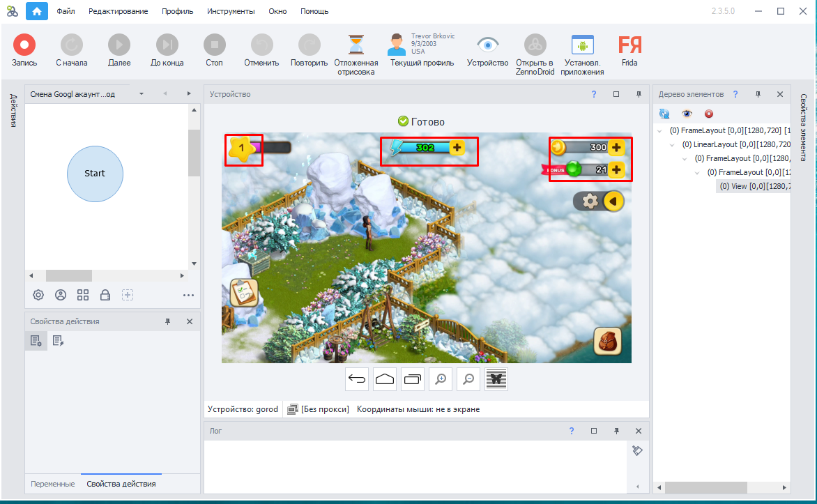Toggle Отложенная отрисовка hourglass
Viewport: 817px width, 504px height.
(356, 45)
